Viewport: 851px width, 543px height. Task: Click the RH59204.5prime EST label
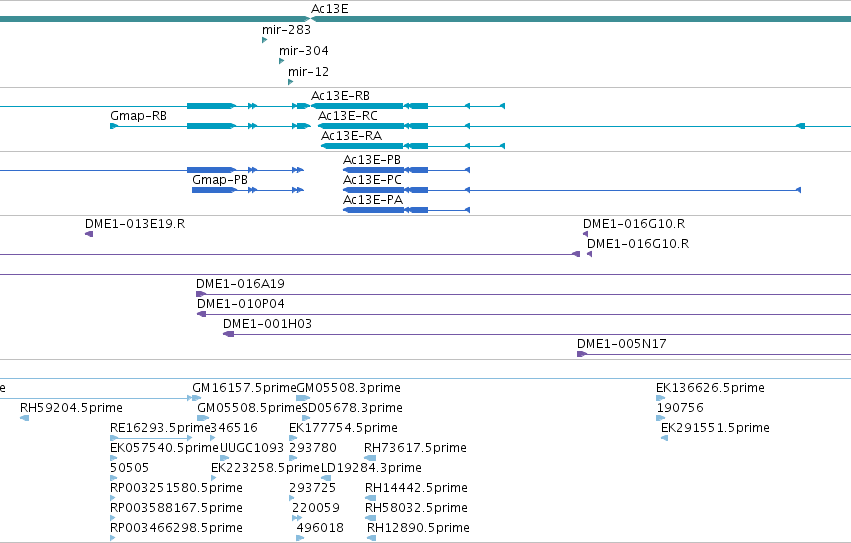pyautogui.click(x=71, y=408)
